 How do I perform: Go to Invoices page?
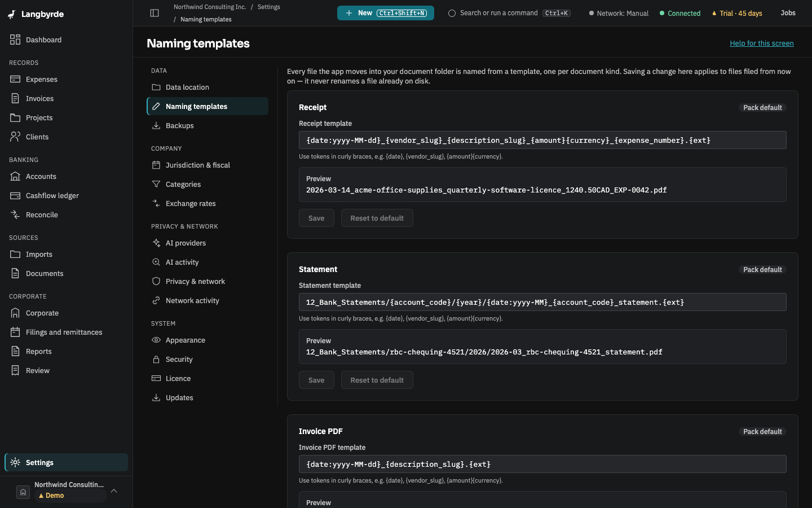66,98
